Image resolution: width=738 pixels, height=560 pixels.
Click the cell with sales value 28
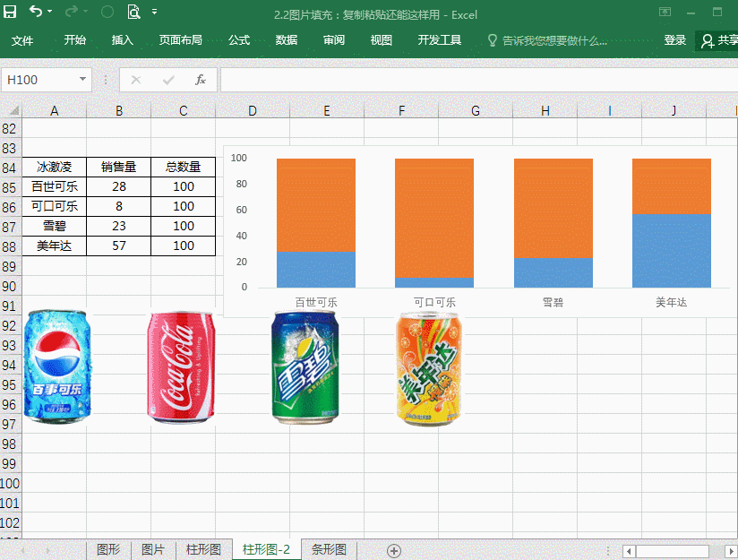click(x=118, y=186)
